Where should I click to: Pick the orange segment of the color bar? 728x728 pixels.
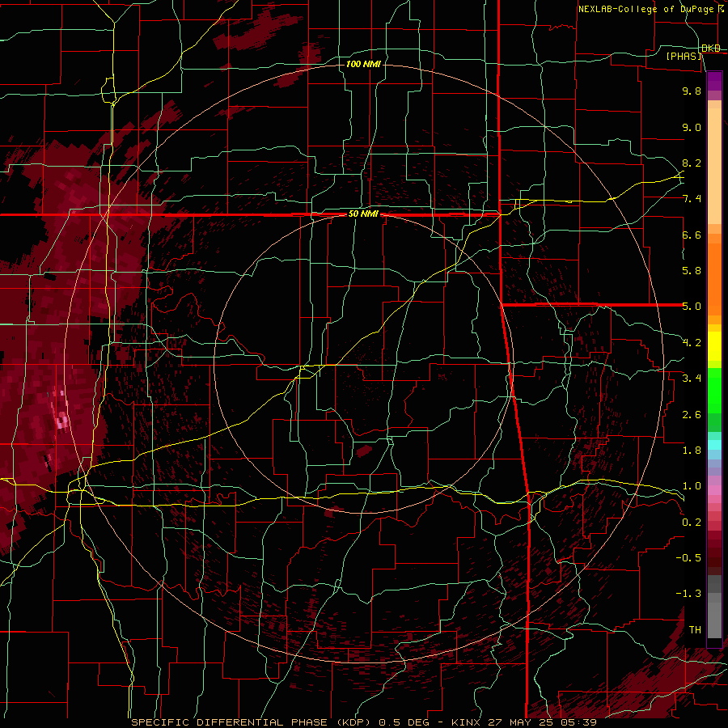714,279
